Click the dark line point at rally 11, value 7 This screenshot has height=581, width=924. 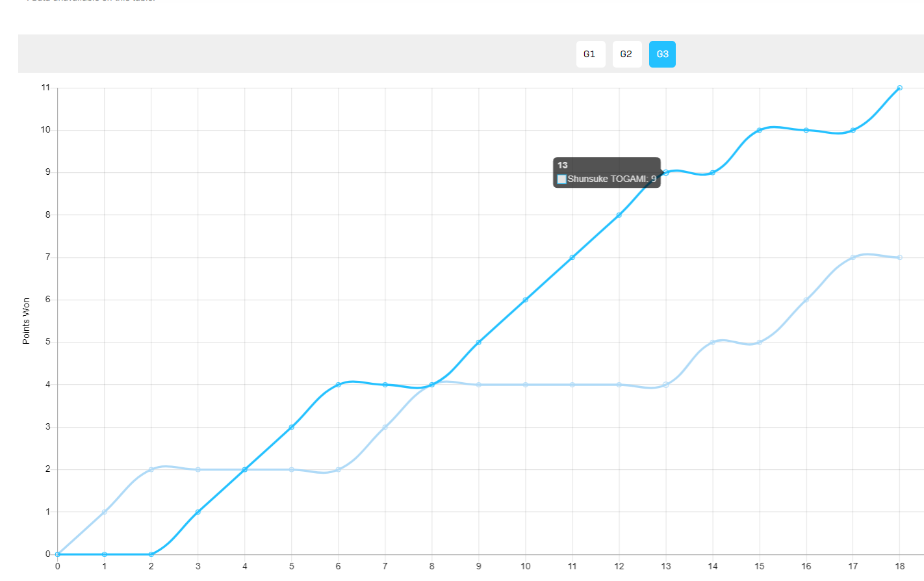(572, 257)
